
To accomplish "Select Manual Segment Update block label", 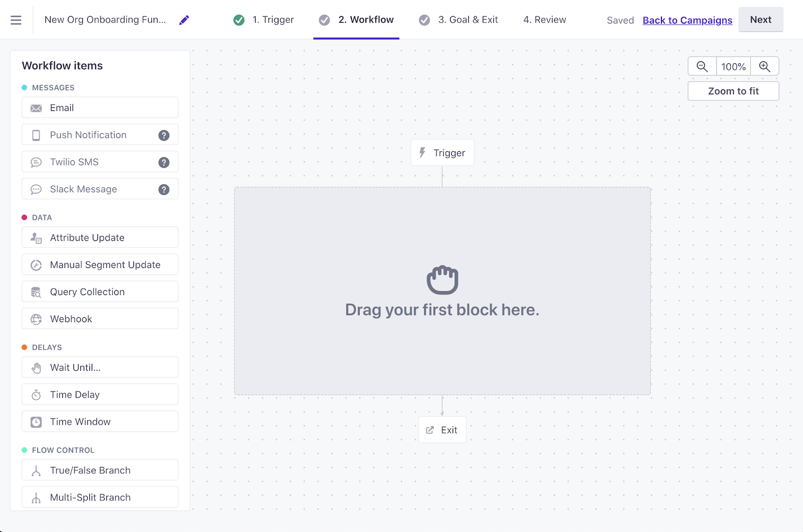I will pyautogui.click(x=105, y=265).
